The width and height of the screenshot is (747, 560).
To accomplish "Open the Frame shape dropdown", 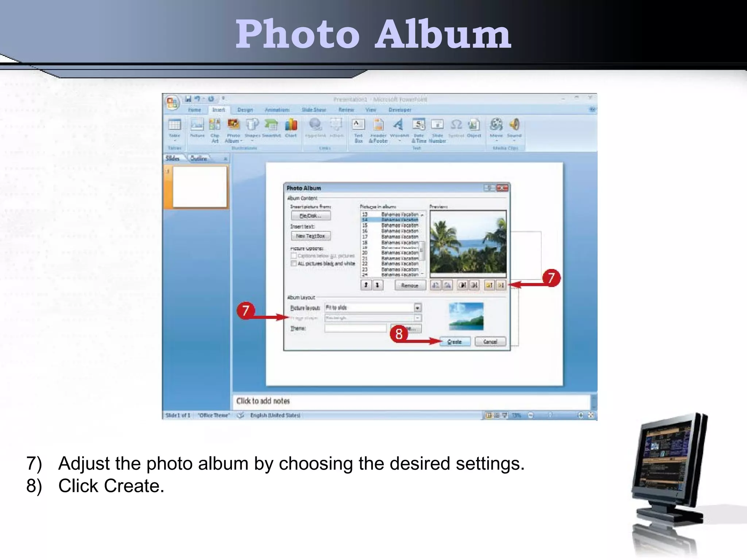I will click(x=418, y=318).
